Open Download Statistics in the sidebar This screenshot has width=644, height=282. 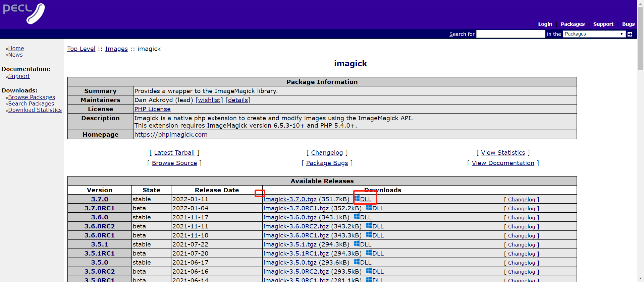pos(35,110)
